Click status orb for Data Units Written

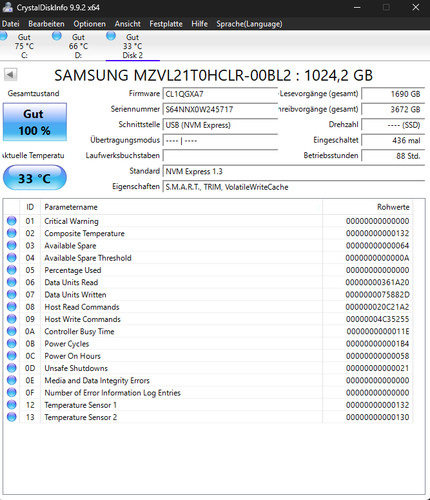pyautogui.click(x=12, y=294)
